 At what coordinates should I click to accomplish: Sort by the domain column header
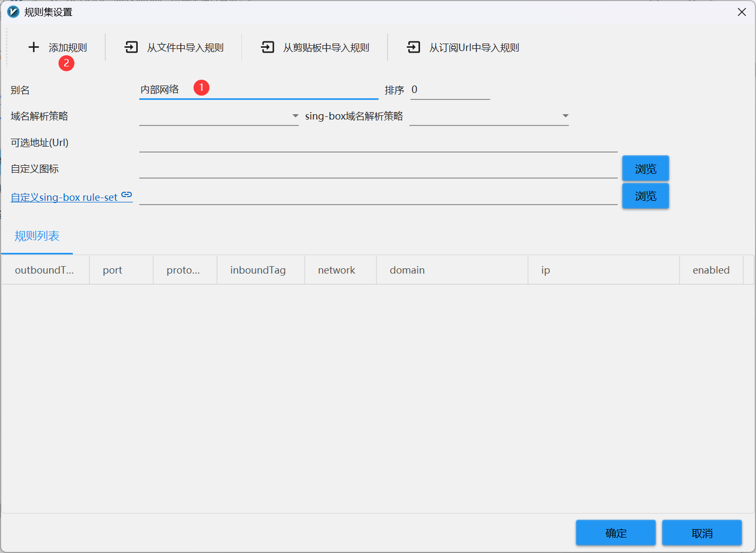pos(452,270)
